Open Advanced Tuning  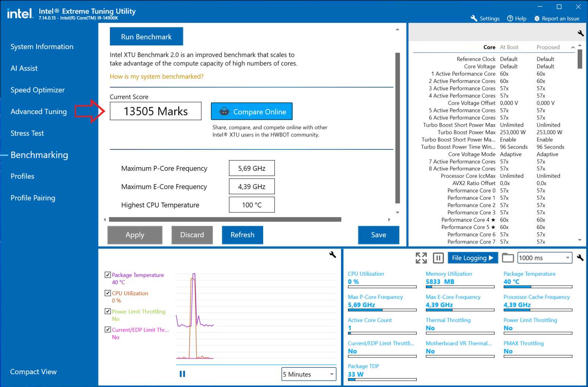(x=39, y=112)
